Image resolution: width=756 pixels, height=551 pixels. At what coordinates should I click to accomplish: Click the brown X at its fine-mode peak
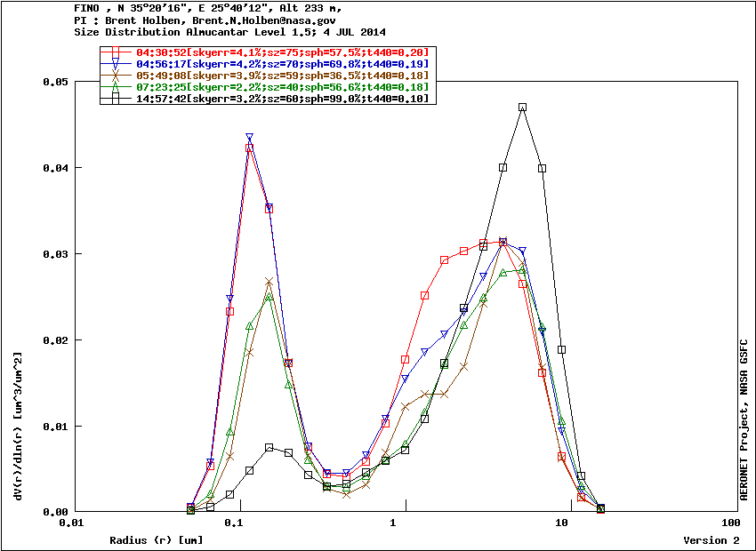click(269, 282)
